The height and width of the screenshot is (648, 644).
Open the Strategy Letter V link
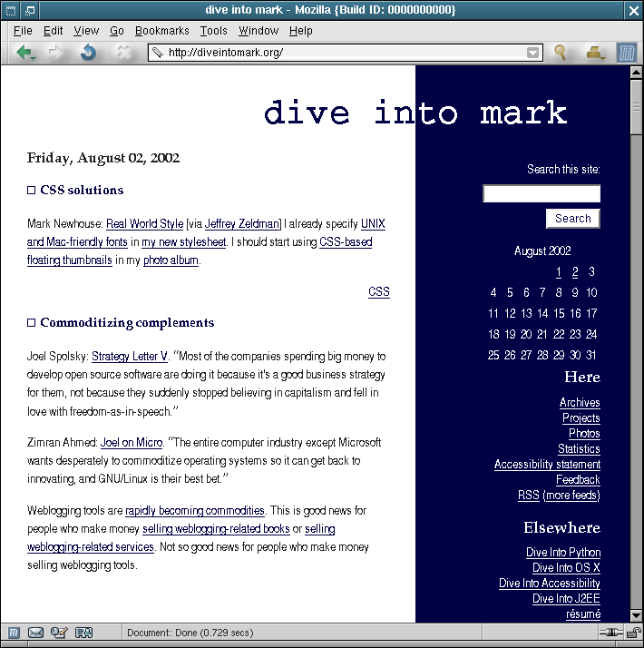[130, 357]
